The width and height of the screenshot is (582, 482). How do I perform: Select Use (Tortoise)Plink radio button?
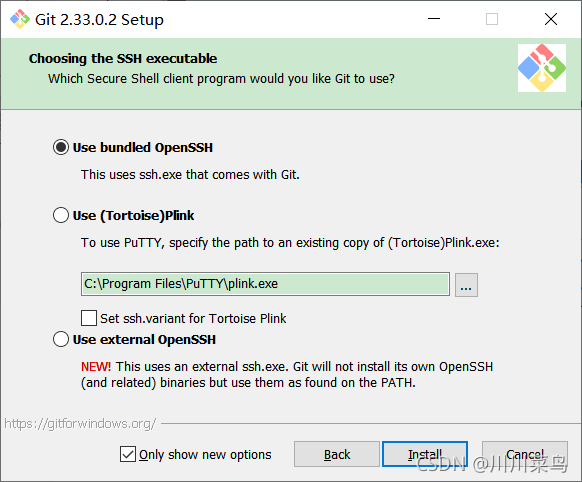[x=61, y=215]
